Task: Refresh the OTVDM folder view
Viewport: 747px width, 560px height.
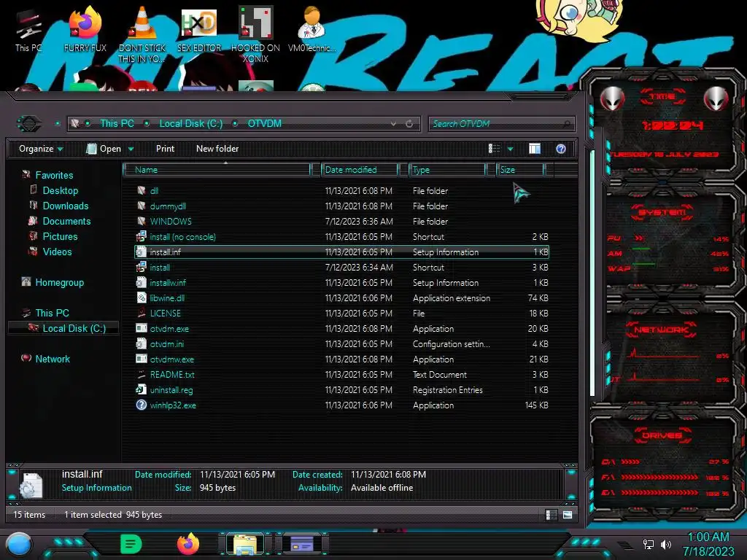Action: point(409,124)
